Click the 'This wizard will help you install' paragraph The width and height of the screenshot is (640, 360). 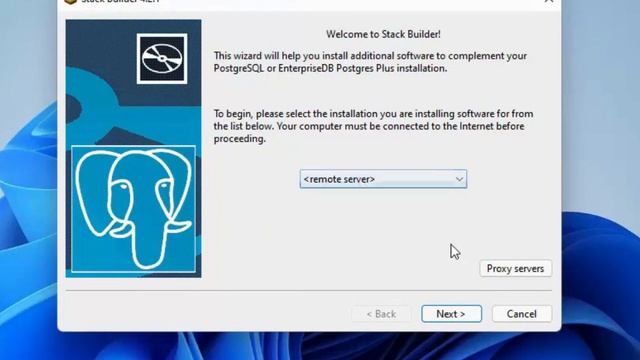[x=370, y=62]
